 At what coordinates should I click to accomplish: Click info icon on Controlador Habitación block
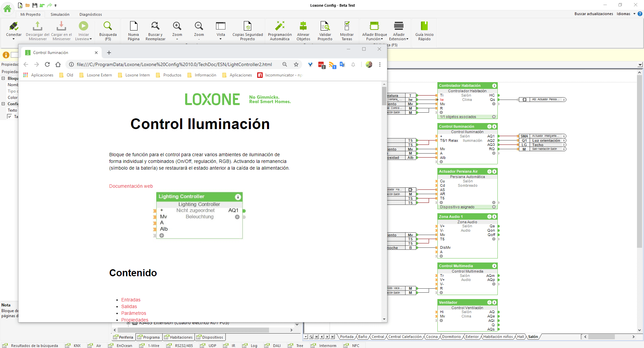(494, 86)
